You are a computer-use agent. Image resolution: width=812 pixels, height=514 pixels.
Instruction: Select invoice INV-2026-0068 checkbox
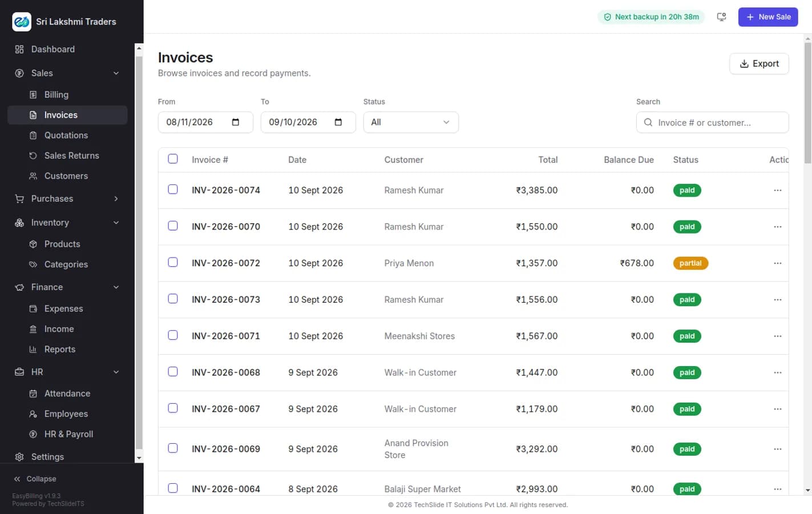coord(173,372)
